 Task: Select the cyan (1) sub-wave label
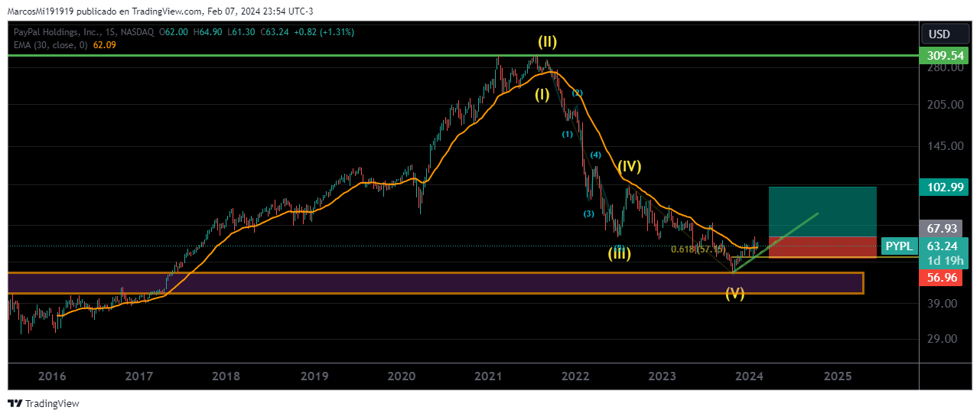[x=567, y=134]
